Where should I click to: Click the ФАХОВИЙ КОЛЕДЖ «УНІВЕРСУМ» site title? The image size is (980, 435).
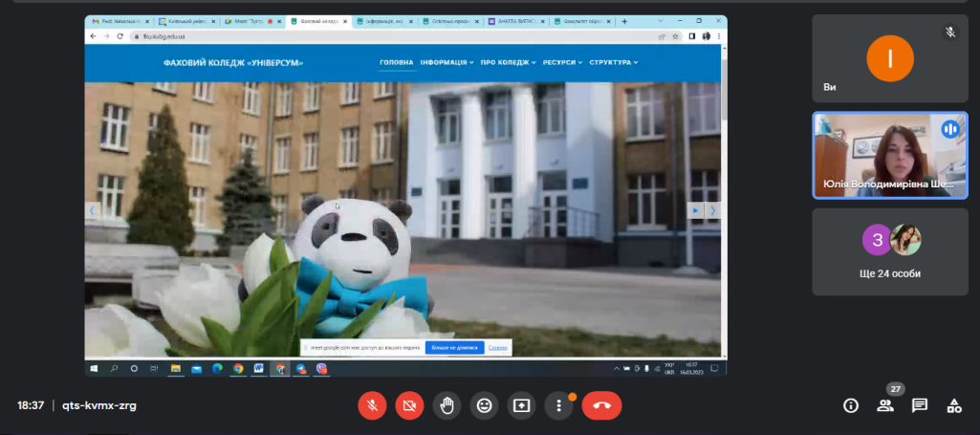click(233, 63)
